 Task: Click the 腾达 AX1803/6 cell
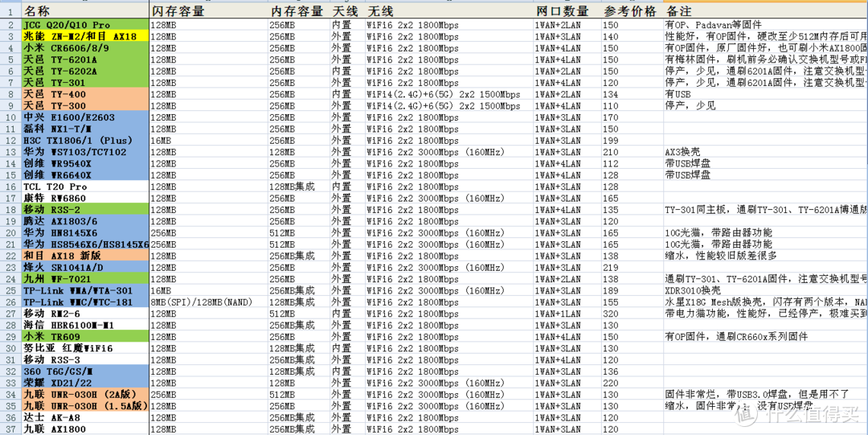click(x=85, y=221)
